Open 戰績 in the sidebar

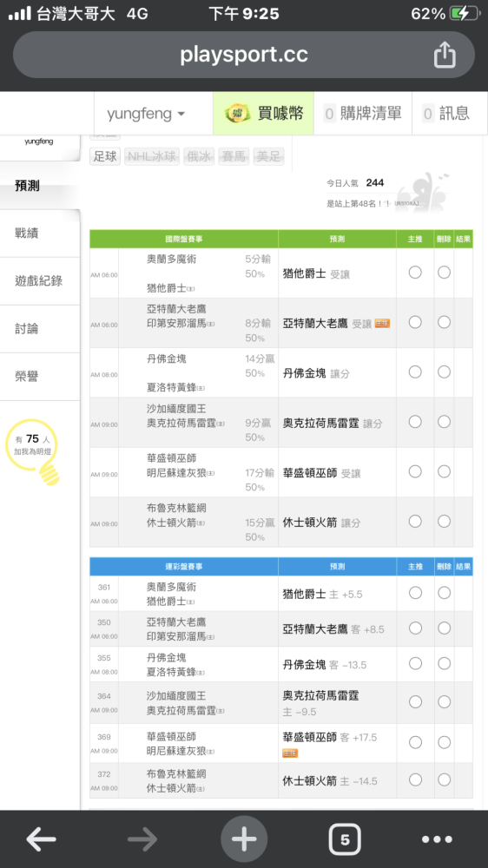pos(40,233)
